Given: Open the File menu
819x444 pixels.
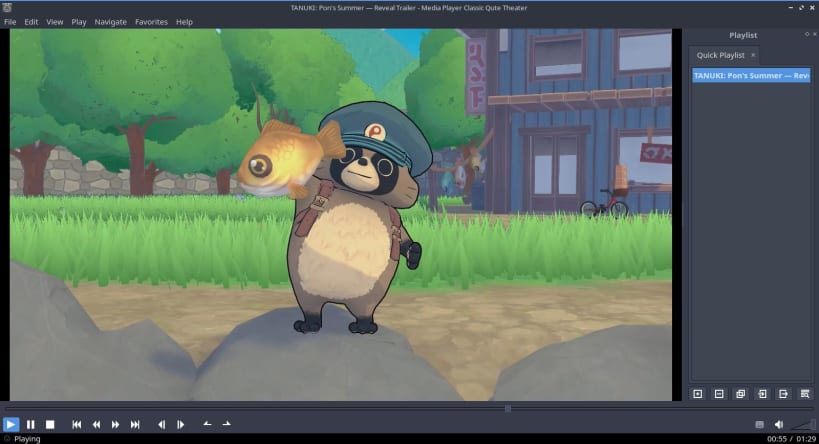Looking at the screenshot, I should point(10,22).
